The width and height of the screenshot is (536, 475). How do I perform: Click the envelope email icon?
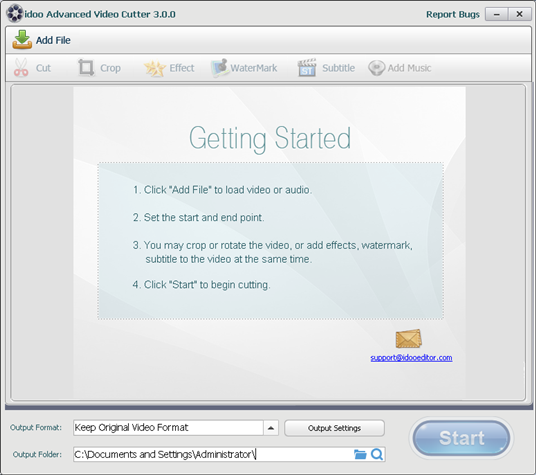(408, 339)
